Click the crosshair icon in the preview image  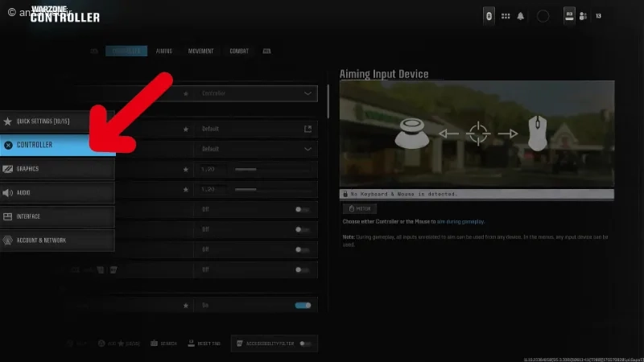(x=478, y=134)
